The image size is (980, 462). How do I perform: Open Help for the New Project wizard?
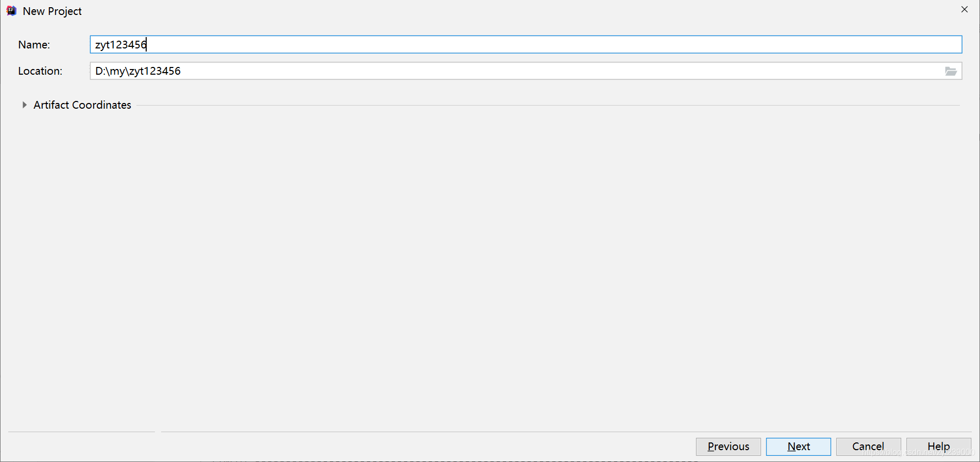(x=939, y=447)
